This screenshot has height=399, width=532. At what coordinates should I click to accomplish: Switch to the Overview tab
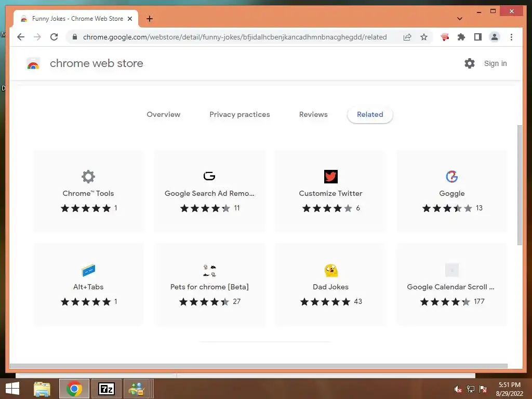[x=164, y=115]
